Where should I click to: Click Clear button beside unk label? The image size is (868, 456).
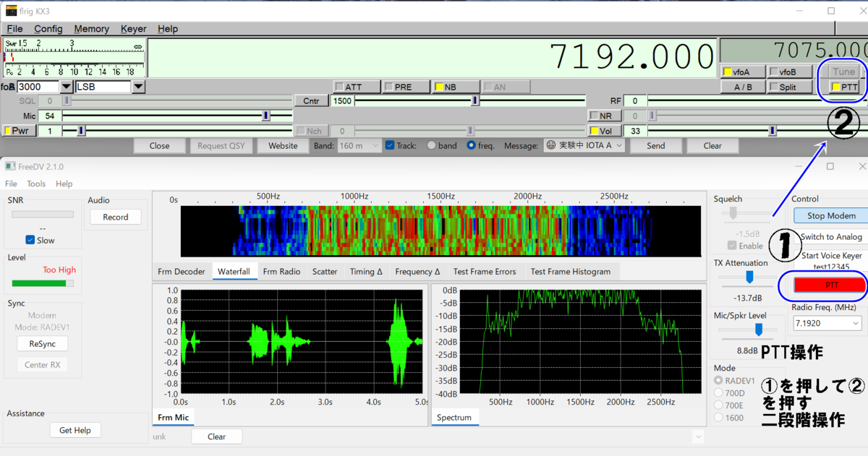point(216,436)
